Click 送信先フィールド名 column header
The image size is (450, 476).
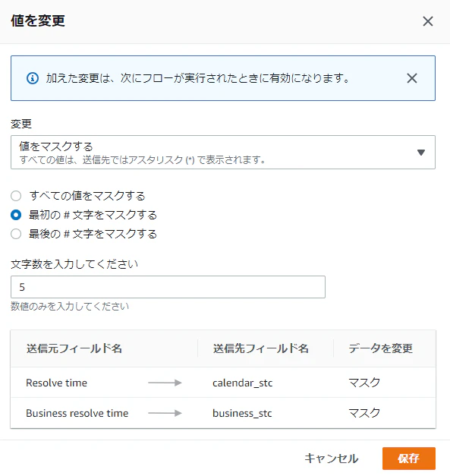pyautogui.click(x=260, y=348)
